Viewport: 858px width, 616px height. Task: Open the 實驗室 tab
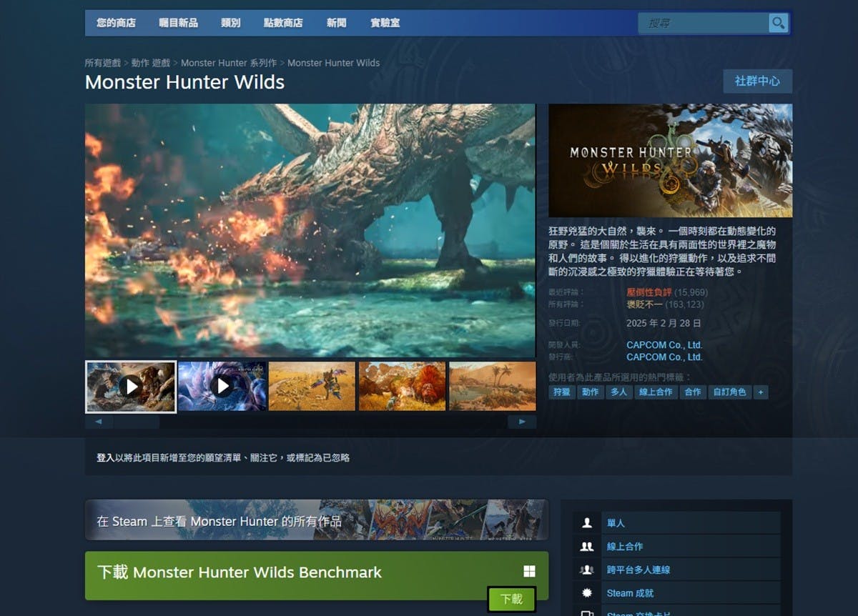[385, 23]
